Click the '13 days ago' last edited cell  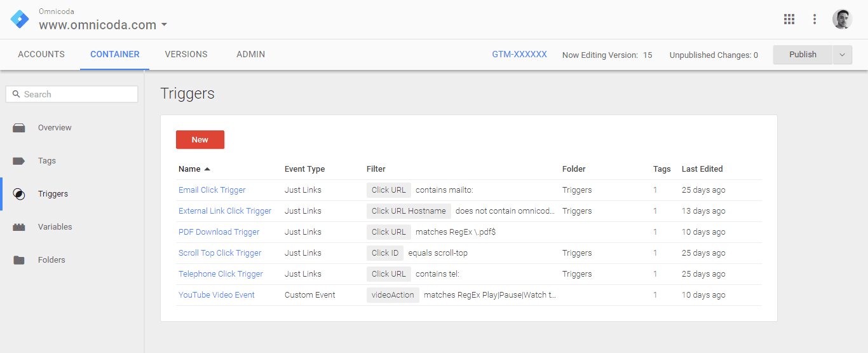[x=703, y=211]
